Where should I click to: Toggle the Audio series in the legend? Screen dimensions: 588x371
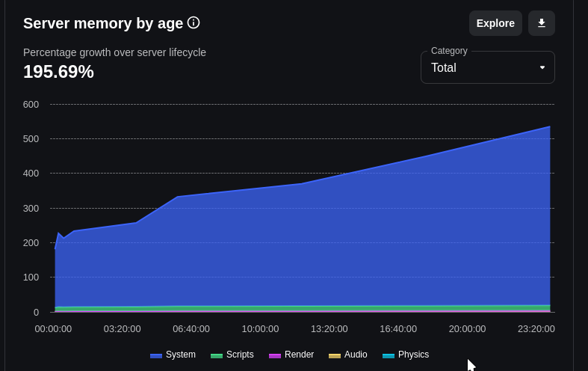point(347,355)
